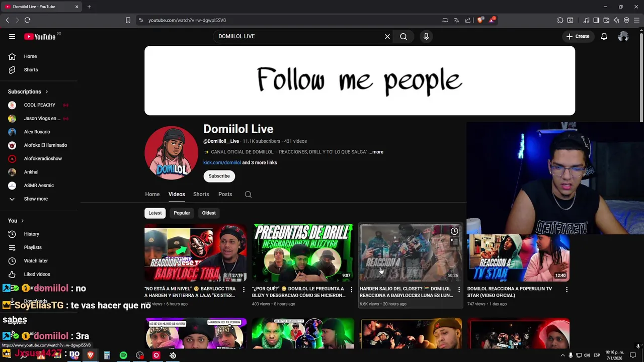The width and height of the screenshot is (644, 362).
Task: Open Brave Shields lion icon
Action: [480, 20]
